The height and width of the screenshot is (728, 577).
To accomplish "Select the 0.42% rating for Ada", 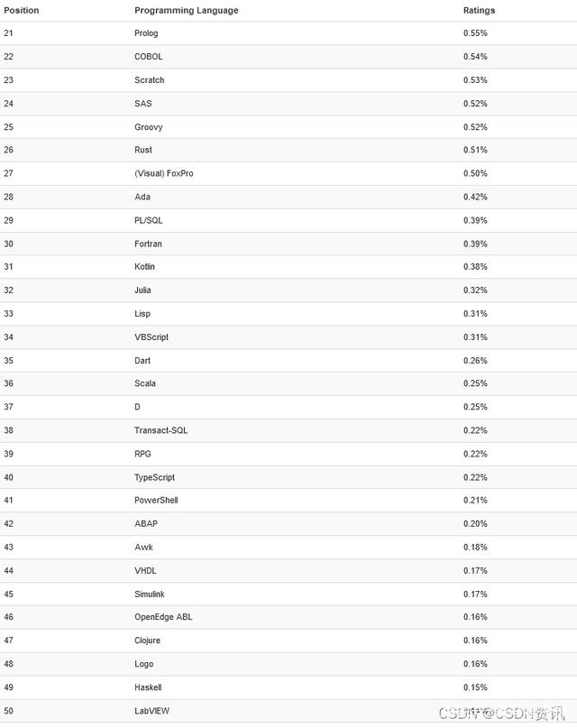I will (475, 197).
